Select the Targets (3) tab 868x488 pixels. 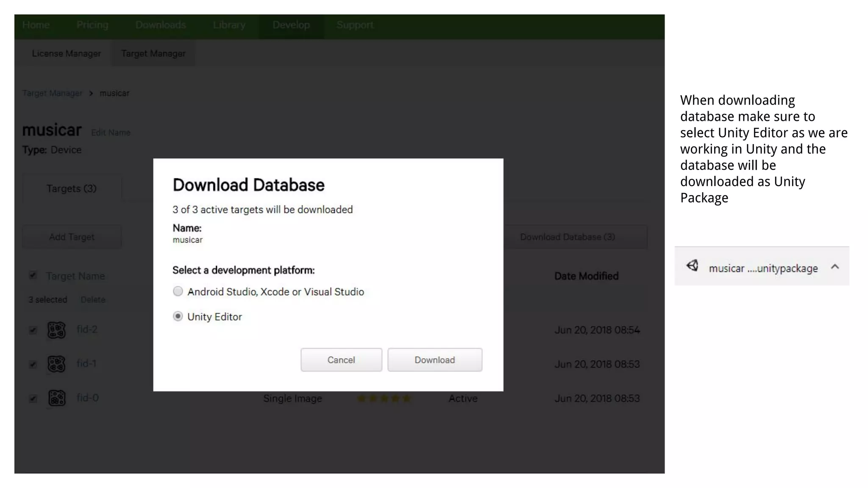(x=72, y=189)
